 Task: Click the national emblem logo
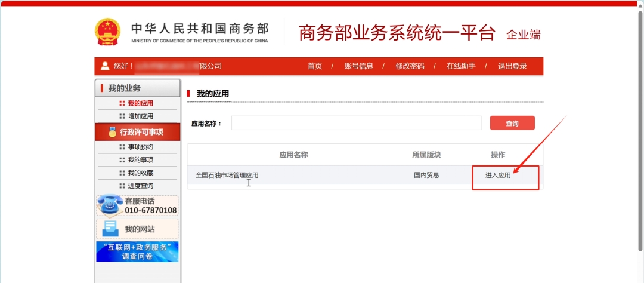click(107, 31)
